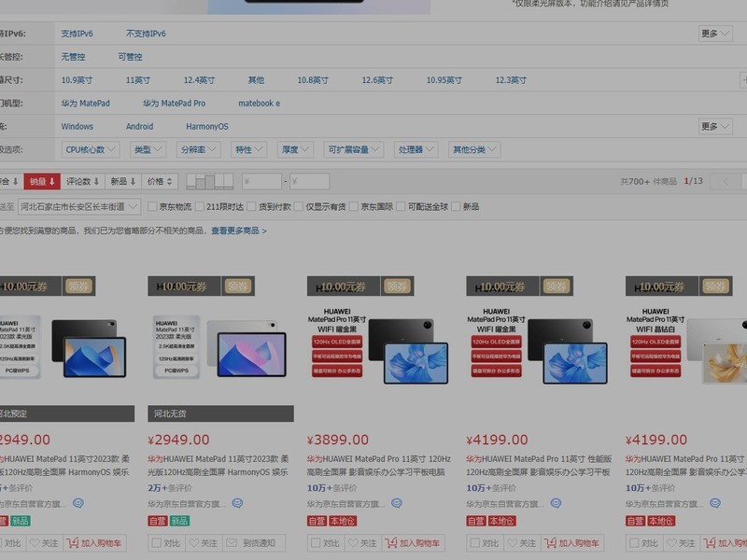Filter by 可管控
The height and width of the screenshot is (560, 747).
click(x=130, y=57)
